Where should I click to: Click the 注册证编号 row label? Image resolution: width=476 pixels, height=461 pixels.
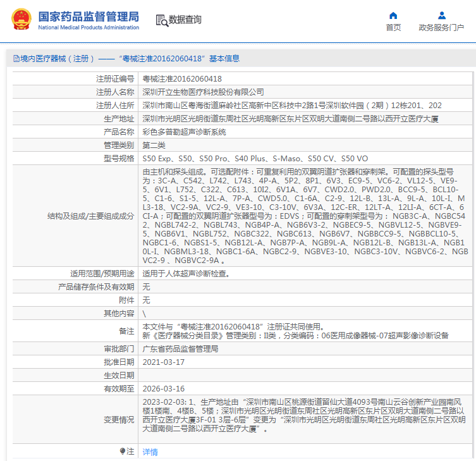[115, 79]
